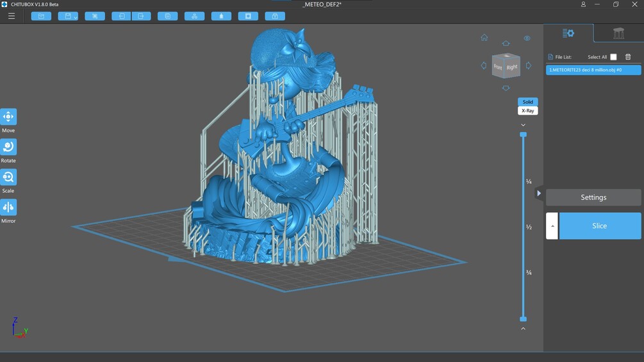
Task: Rotate view up with the top arrow
Action: coord(506,43)
